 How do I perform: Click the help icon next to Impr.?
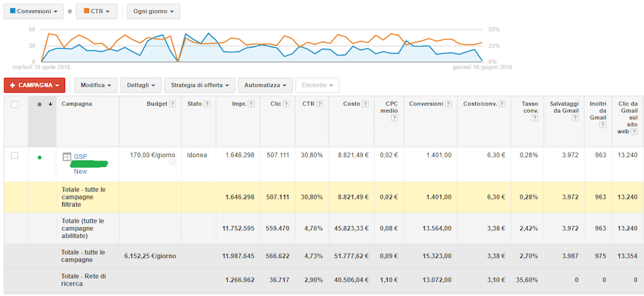point(251,104)
